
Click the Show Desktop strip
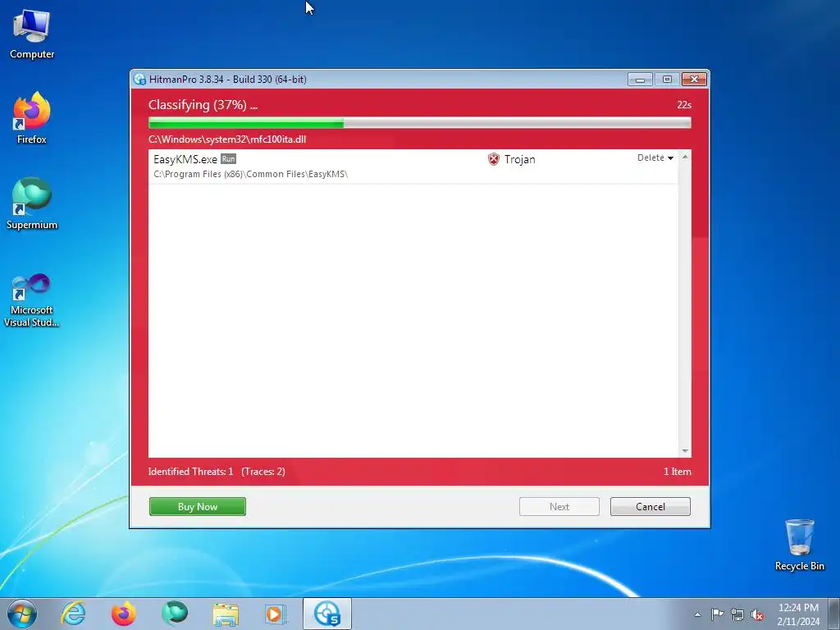click(834, 614)
